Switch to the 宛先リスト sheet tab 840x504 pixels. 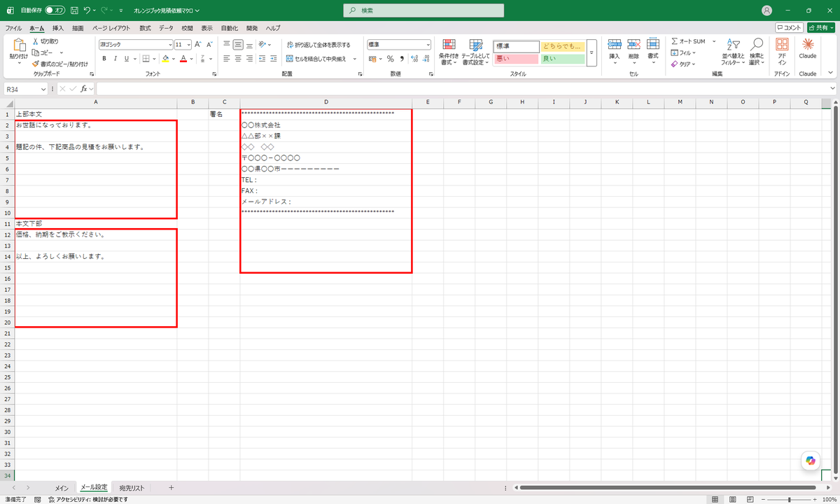[132, 487]
